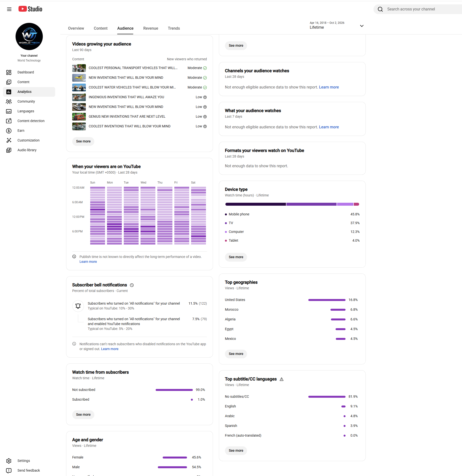Open the Revenue tab
Screen dimensions: 462x476
pyautogui.click(x=151, y=28)
